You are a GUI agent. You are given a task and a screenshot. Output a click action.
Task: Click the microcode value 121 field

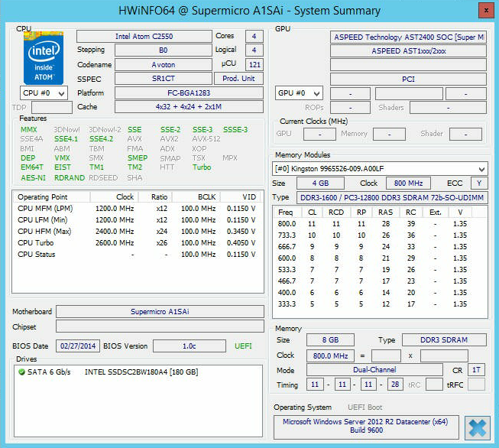pos(254,65)
